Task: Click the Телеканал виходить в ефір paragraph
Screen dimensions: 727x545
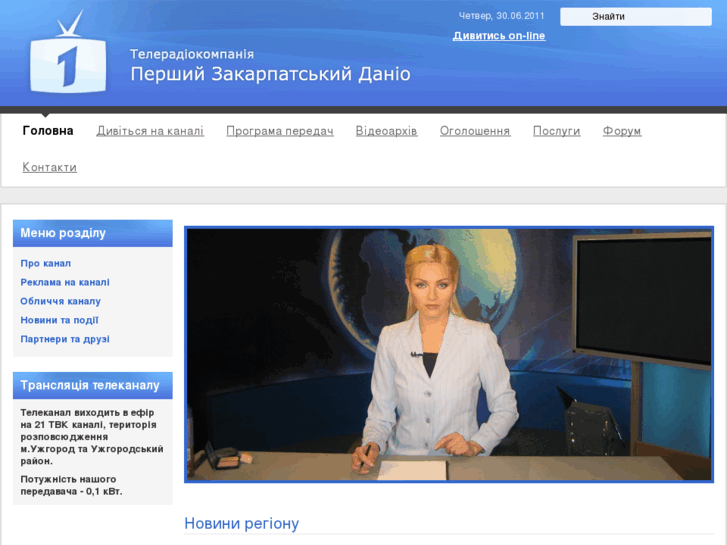Action: (92, 436)
